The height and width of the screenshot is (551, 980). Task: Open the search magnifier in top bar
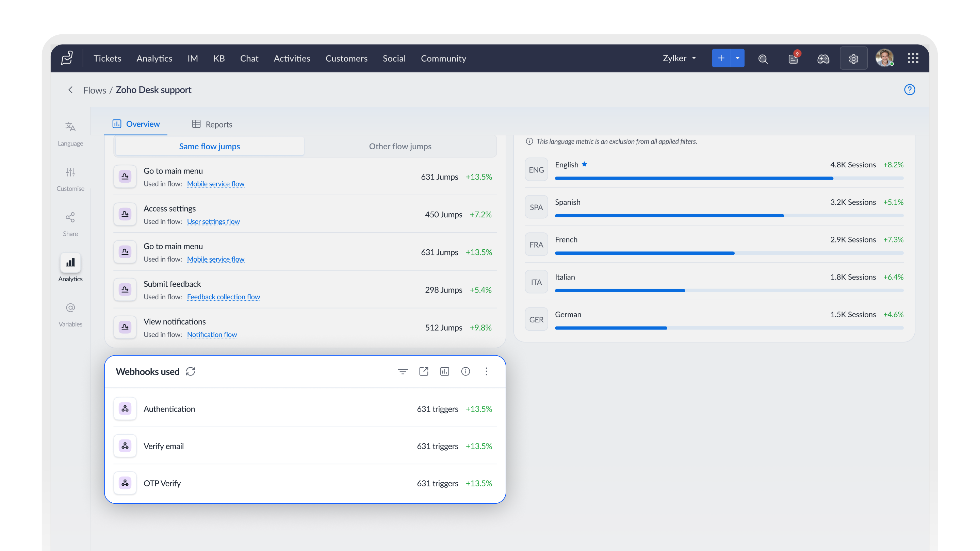click(763, 59)
